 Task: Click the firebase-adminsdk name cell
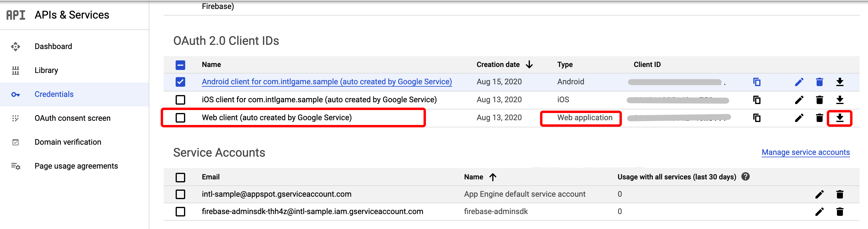coord(496,211)
